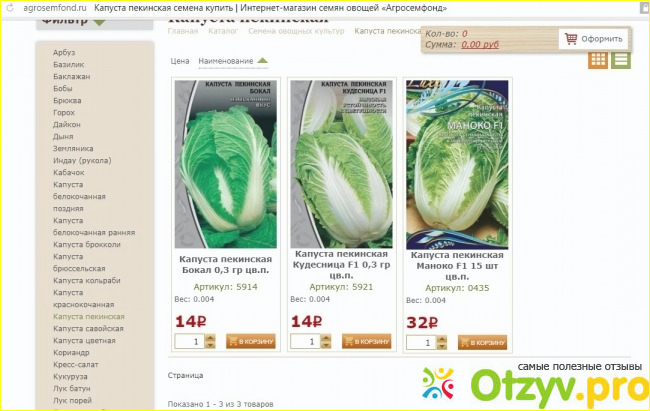Viewport: 650px width, 411px height.
Task: Toggle sort arrow next to Наименование
Action: point(262,61)
